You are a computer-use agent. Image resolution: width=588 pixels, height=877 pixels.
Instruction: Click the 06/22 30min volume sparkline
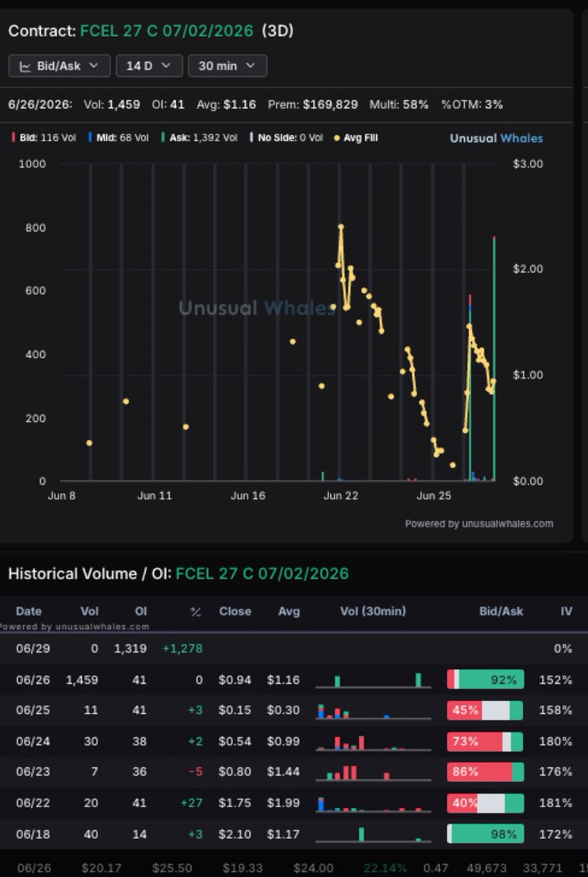click(x=373, y=803)
